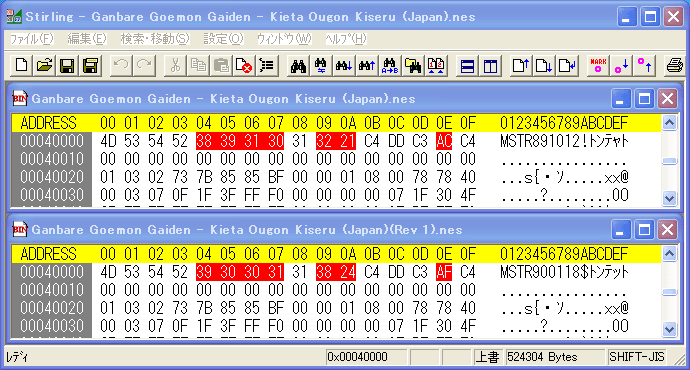This screenshot has height=370, width=690.
Task: Open the ファイル(F) menu
Action: [32, 39]
